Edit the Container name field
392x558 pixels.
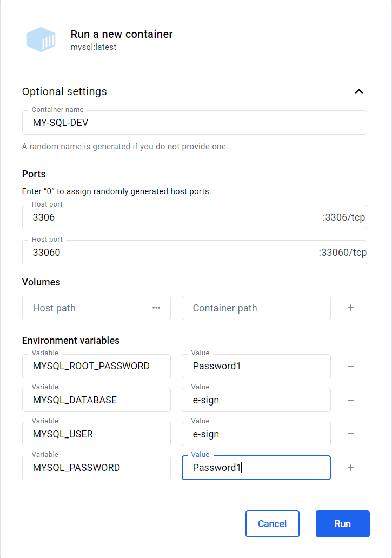(194, 123)
